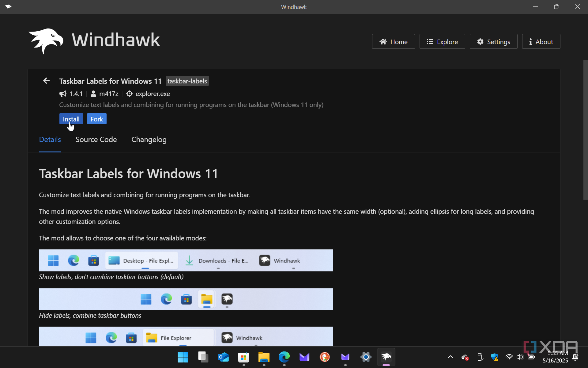Switch to the Source Code tab
This screenshot has height=368, width=588.
click(96, 140)
